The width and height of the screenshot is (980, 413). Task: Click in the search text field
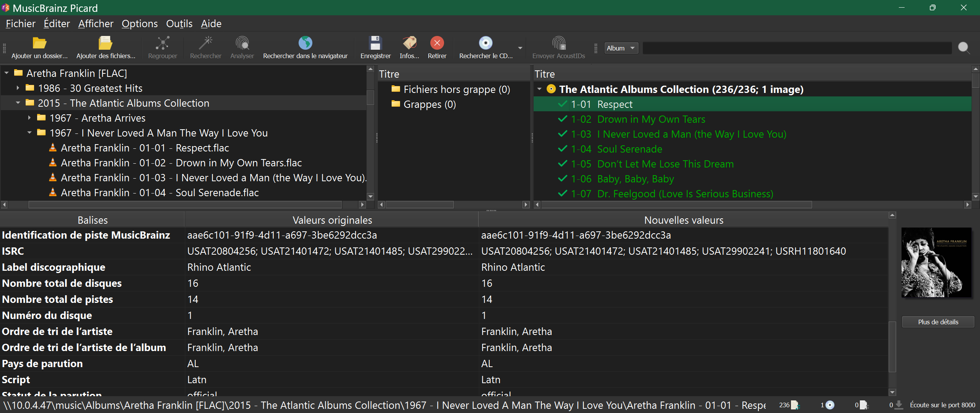click(x=796, y=48)
